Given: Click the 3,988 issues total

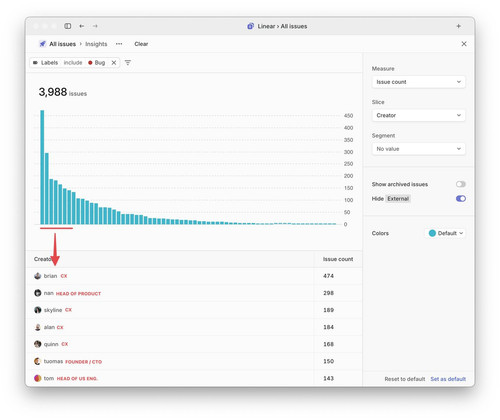Looking at the screenshot, I should 63,92.
